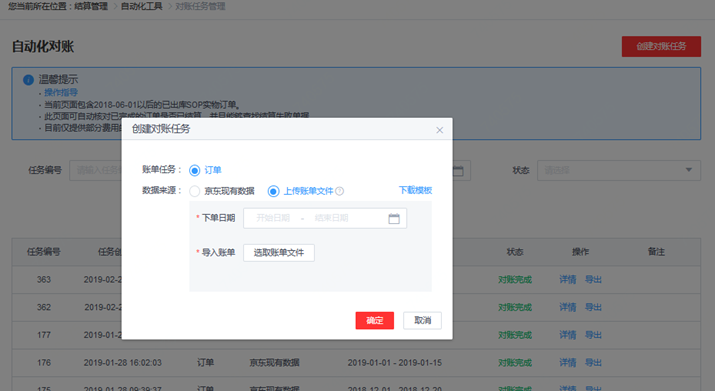Click the 订单 cell in row 176
Screen dimensions: 715x391
(205, 363)
